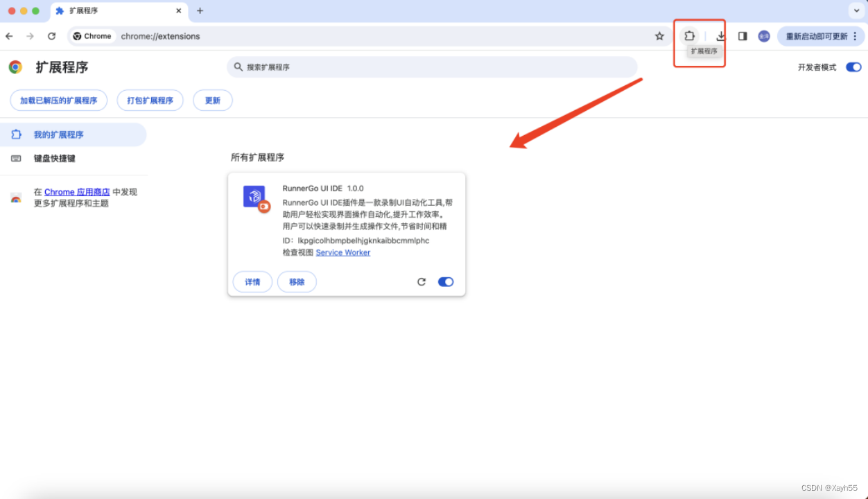The height and width of the screenshot is (499, 868).
Task: Reload the page from the toolbar
Action: coord(51,36)
